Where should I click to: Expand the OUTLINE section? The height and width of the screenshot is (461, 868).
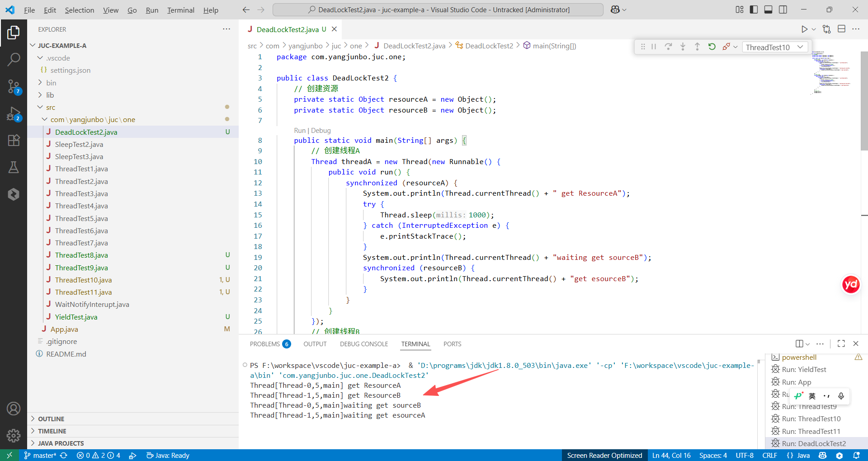(51, 419)
